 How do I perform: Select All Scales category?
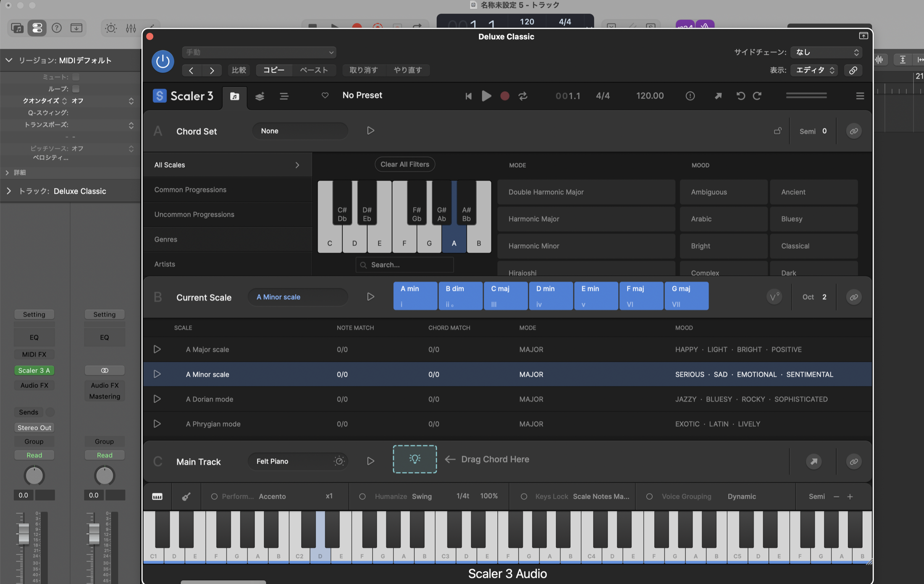pos(227,165)
